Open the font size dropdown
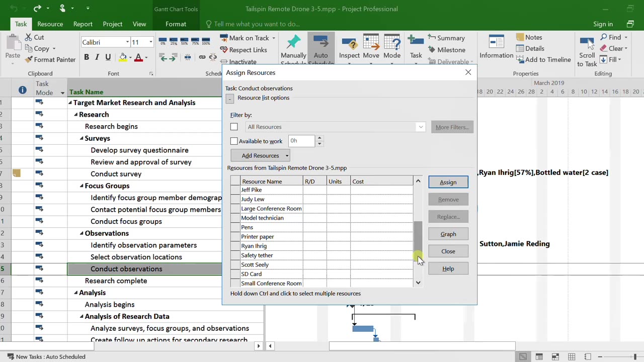The image size is (644, 362). click(150, 42)
